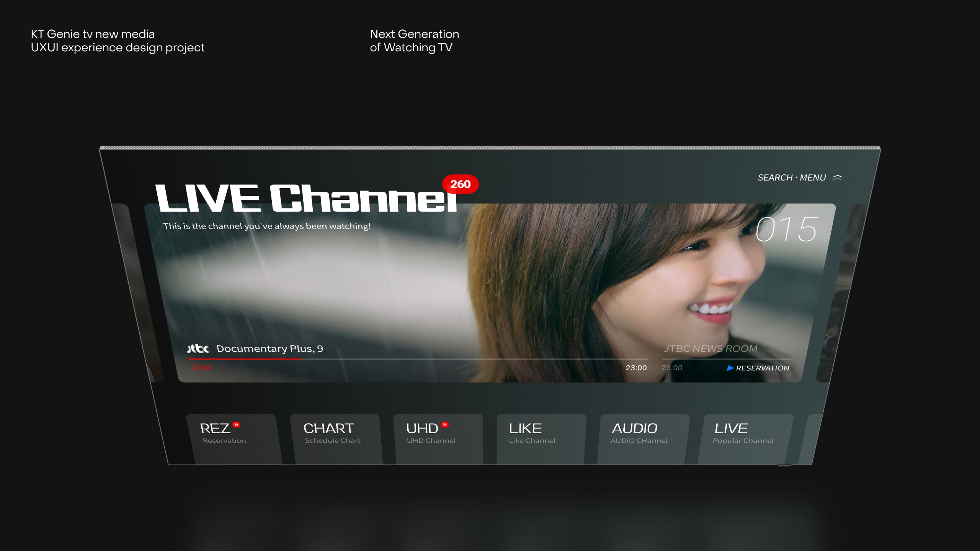Click the red 260 channel count badge
The image size is (980, 551).
[x=460, y=184]
